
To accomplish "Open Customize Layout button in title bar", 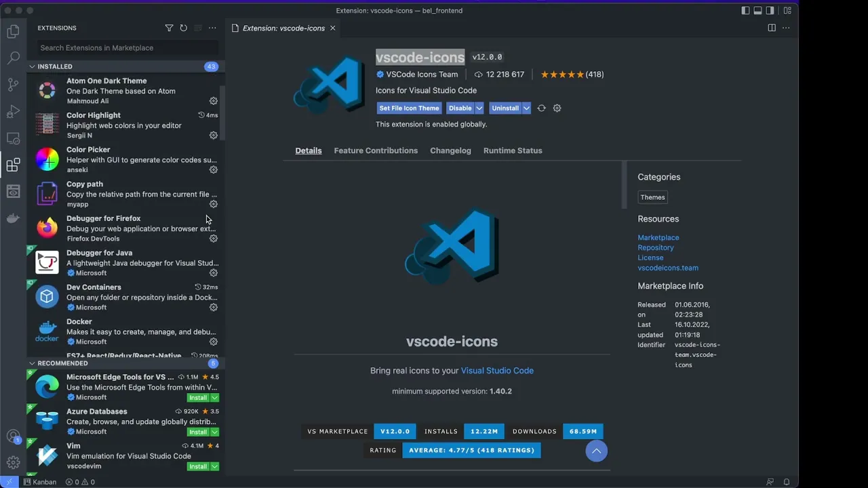I will (787, 10).
